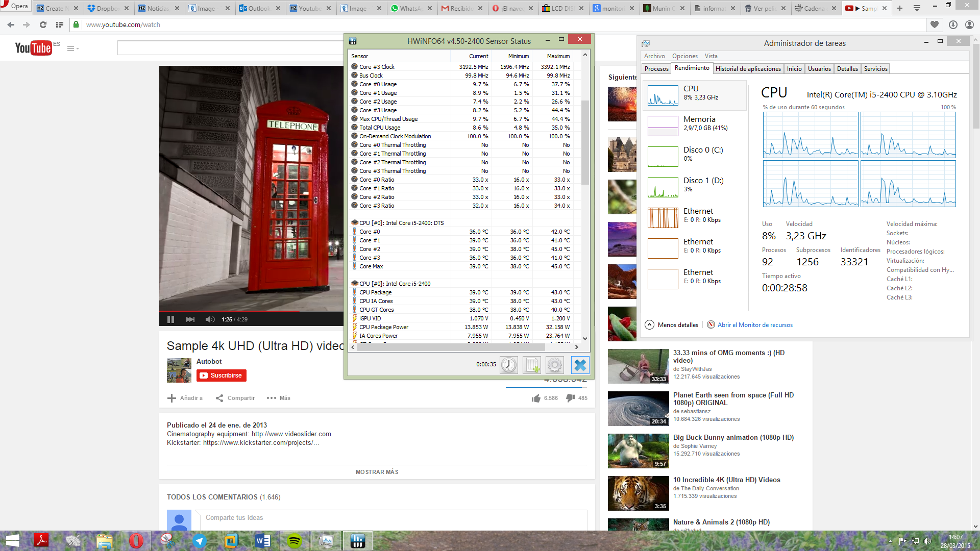Reset min/max clock button in HWiNFO

[509, 365]
